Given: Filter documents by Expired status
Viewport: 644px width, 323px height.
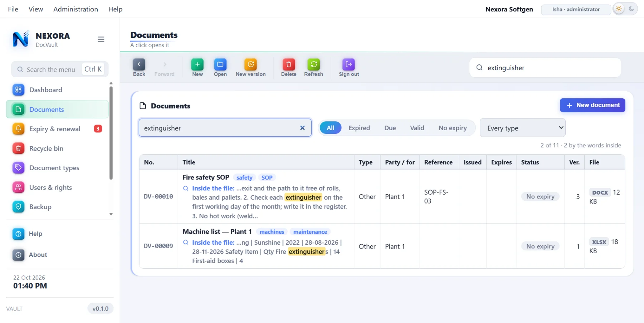Looking at the screenshot, I should click(359, 128).
